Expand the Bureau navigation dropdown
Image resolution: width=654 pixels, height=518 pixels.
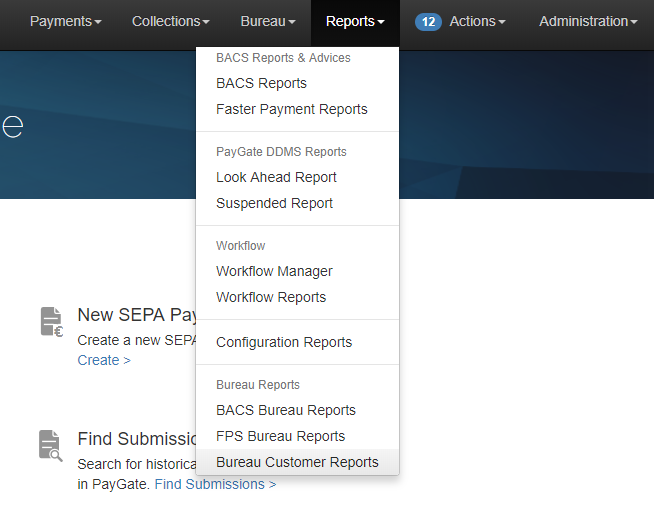coord(267,22)
